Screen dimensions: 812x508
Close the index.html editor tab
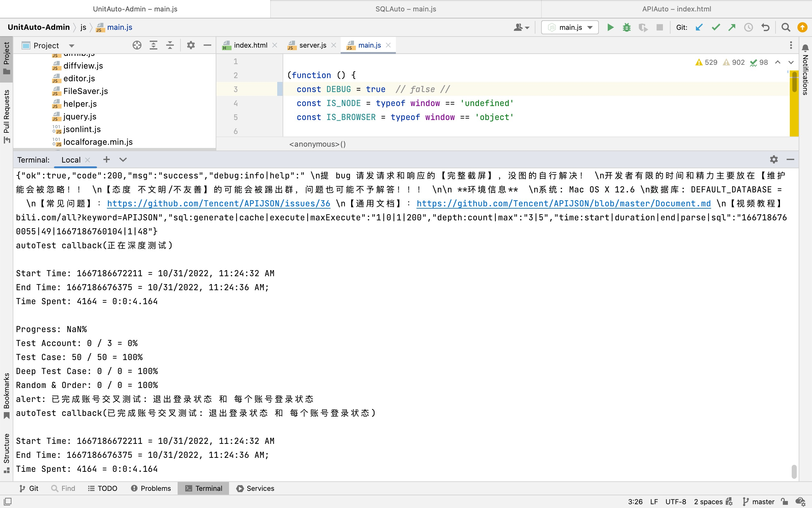(274, 45)
